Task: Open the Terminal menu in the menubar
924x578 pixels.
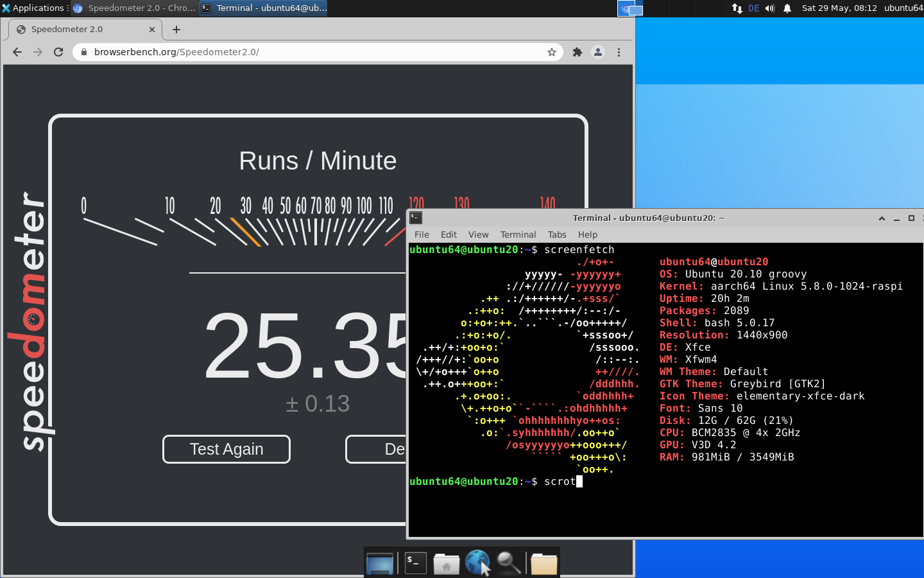Action: 518,234
